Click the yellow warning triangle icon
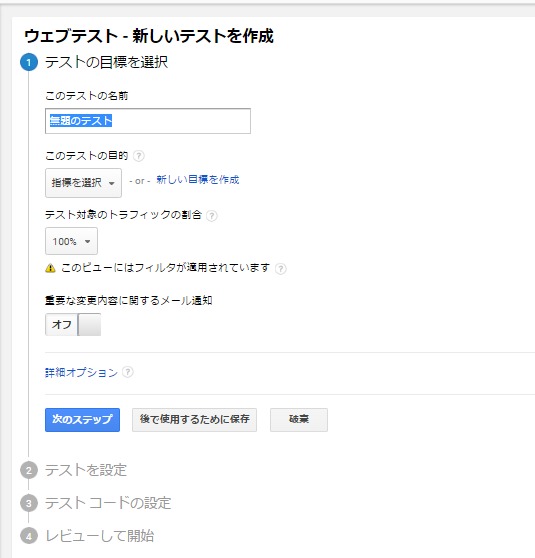535x558 pixels. click(x=50, y=268)
